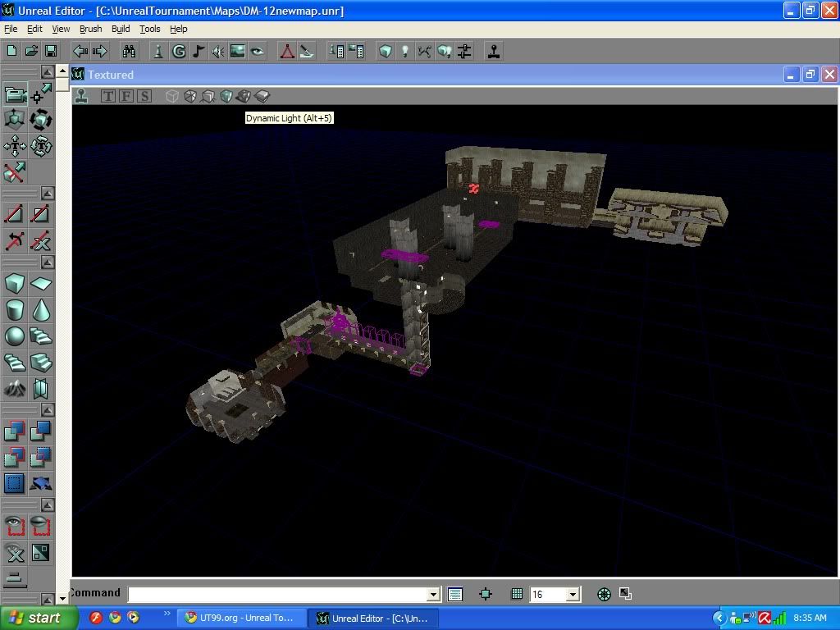Open Surface Properties from the top toolbar
The width and height of the screenshot is (840, 630).
356,52
